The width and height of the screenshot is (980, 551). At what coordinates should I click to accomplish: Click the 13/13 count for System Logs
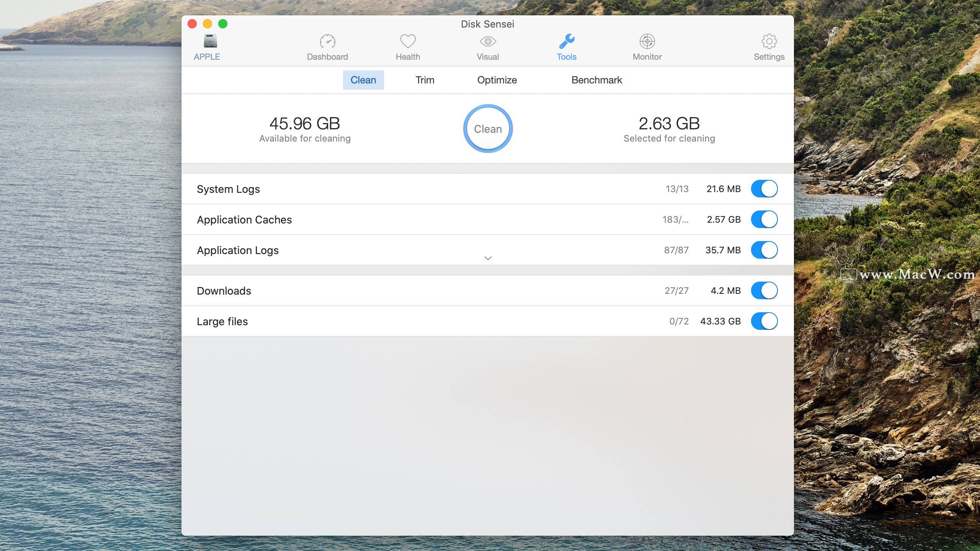(x=677, y=189)
